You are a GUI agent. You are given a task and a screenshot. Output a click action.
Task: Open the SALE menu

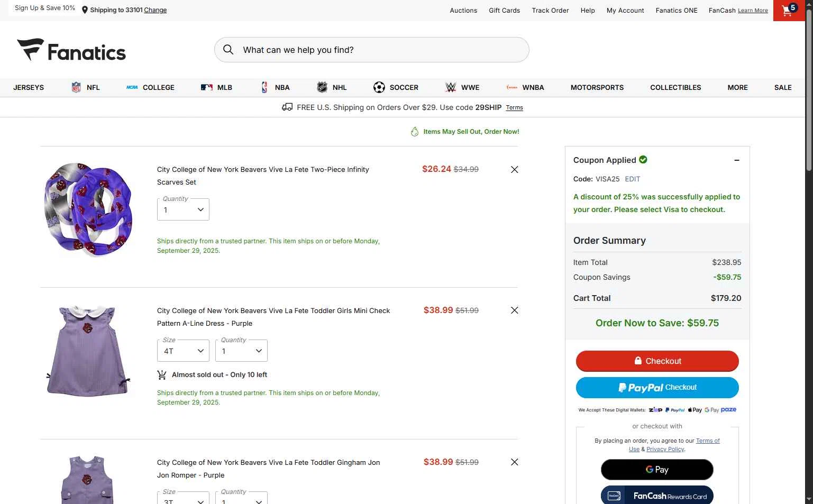click(x=783, y=87)
